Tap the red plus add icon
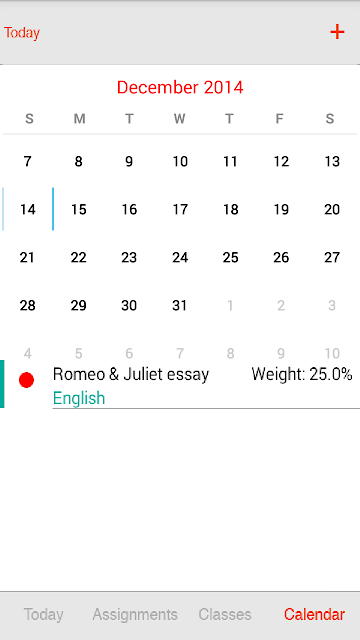The height and width of the screenshot is (640, 360). click(x=337, y=32)
